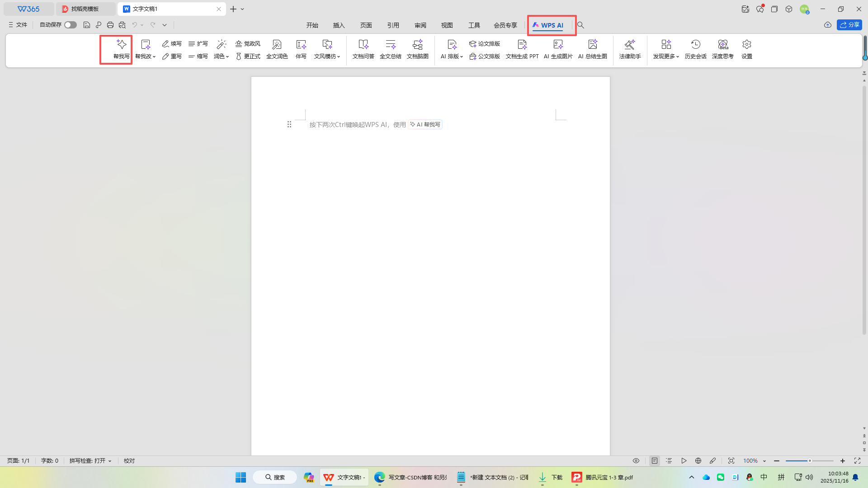Screen dimensions: 868x488
Task: Toggle the eye protection mode icon in status bar
Action: click(636, 461)
